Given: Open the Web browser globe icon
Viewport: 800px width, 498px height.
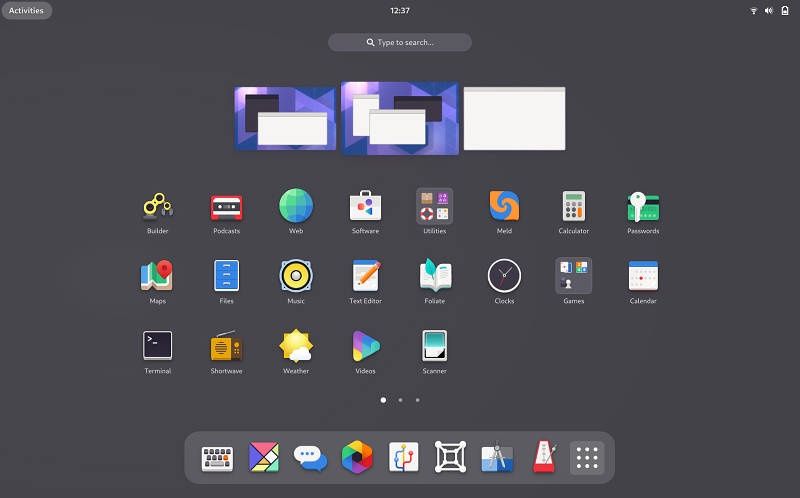Looking at the screenshot, I should pyautogui.click(x=296, y=206).
